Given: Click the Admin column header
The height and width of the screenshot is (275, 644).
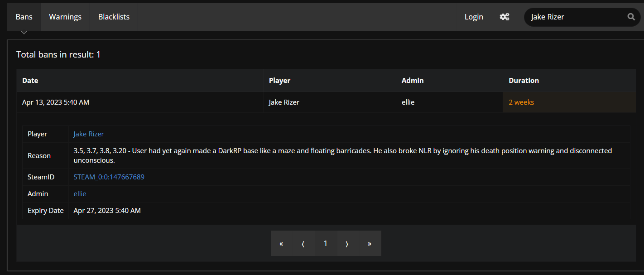Looking at the screenshot, I should 413,80.
